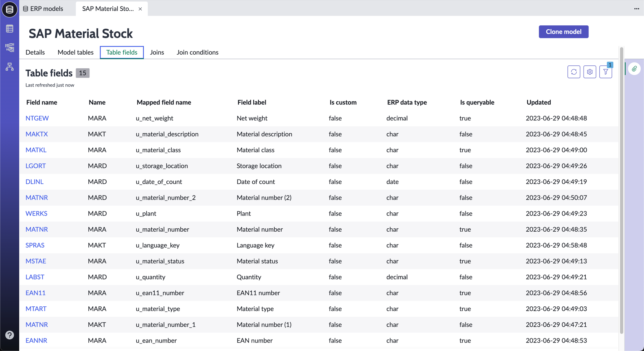Open MATNR link for u_material_number_2
Screen dimensions: 644x351
click(36, 198)
